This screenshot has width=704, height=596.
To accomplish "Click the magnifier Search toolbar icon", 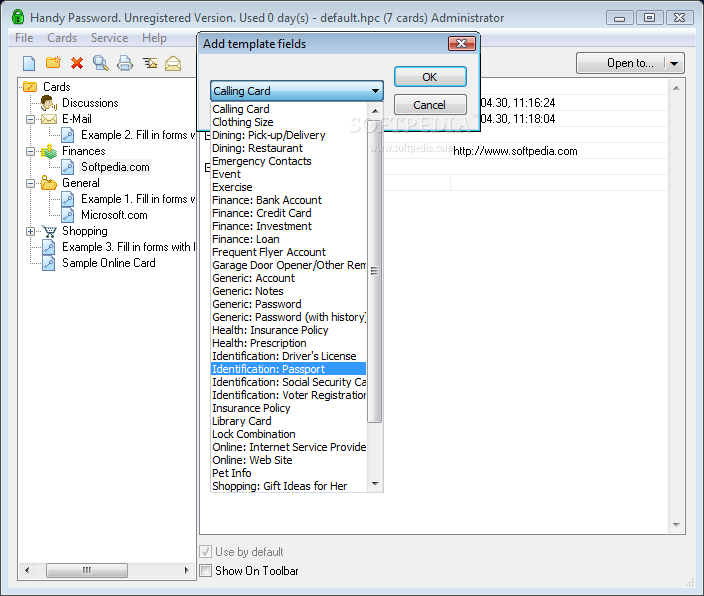I will coord(101,63).
